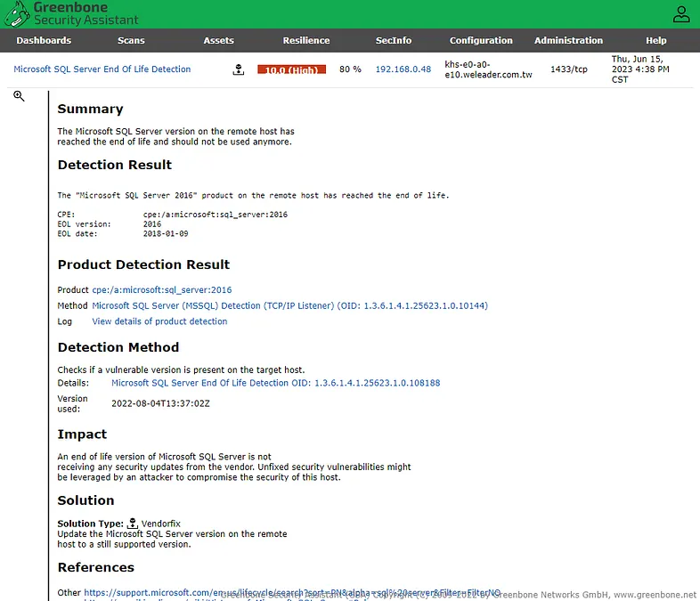Click the 80 % QoD value
The width and height of the screenshot is (700, 601).
350,69
